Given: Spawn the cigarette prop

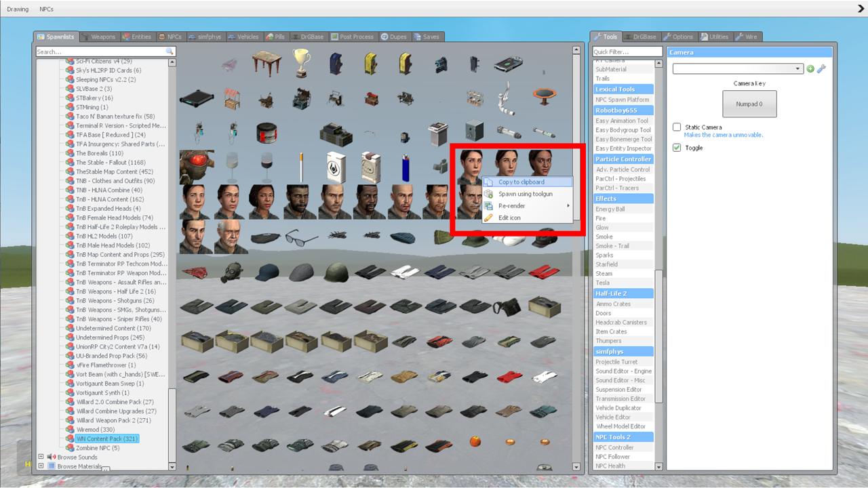Looking at the screenshot, I should (301, 168).
